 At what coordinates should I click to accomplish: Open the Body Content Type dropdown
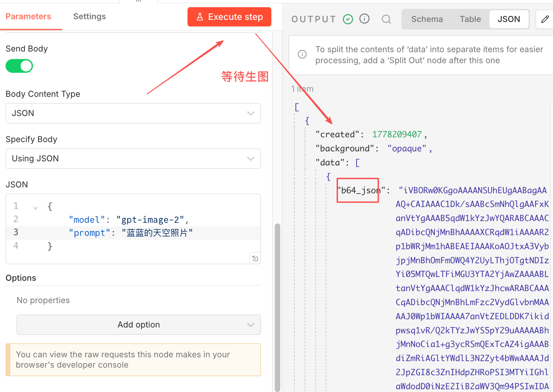133,113
